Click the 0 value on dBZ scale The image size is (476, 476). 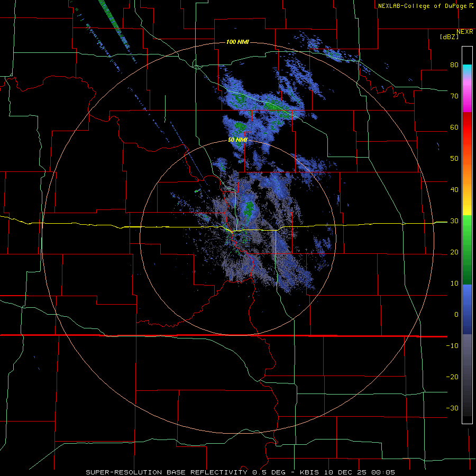[x=456, y=315]
